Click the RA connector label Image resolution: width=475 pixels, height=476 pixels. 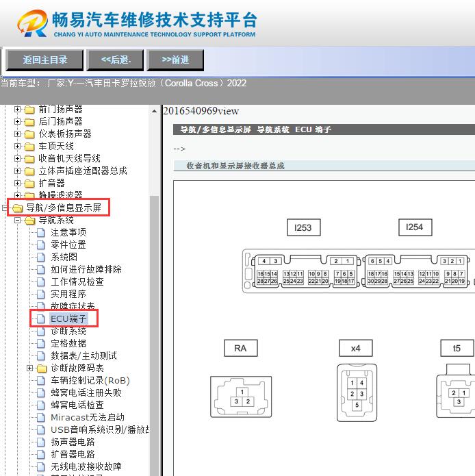241,348
